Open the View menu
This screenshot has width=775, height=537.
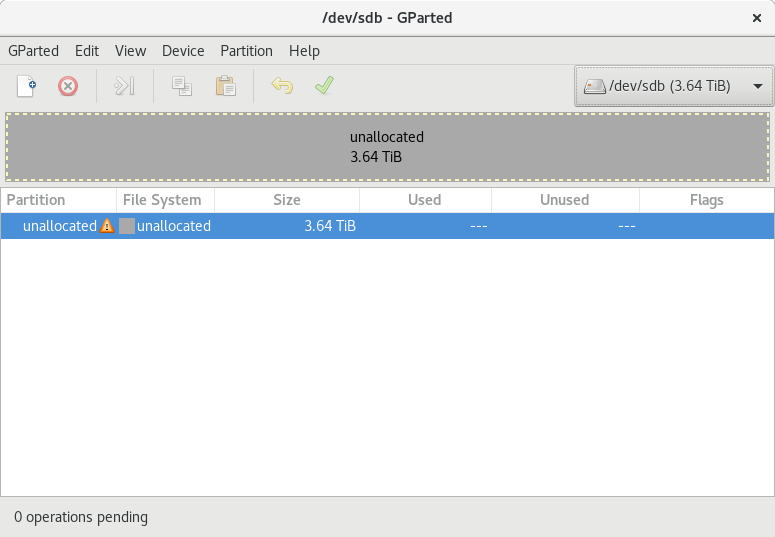(130, 51)
